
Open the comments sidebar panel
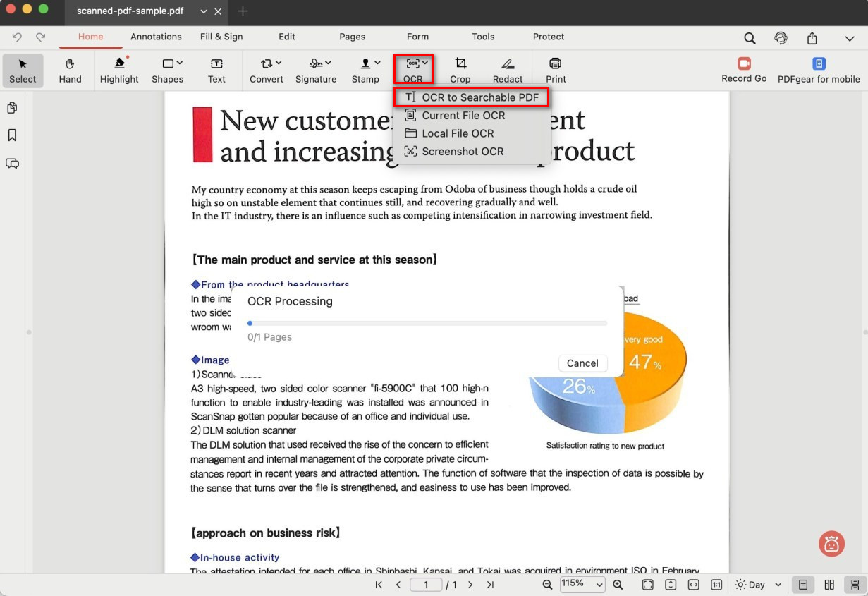12,164
